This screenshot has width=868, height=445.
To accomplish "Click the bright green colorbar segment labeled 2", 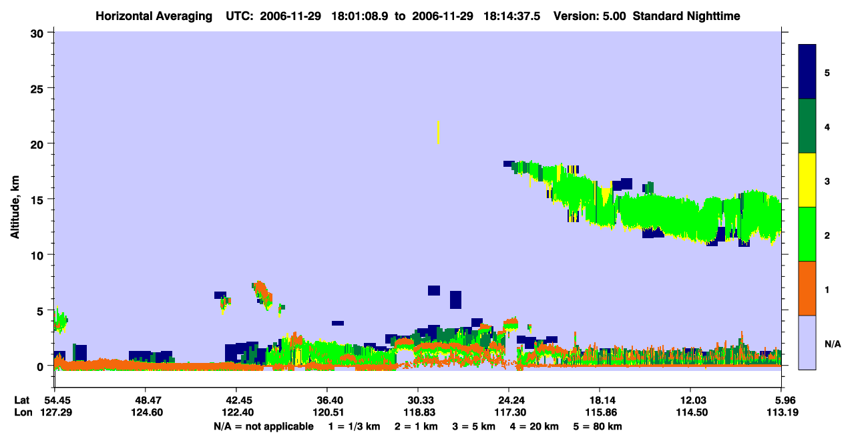I will point(807,234).
